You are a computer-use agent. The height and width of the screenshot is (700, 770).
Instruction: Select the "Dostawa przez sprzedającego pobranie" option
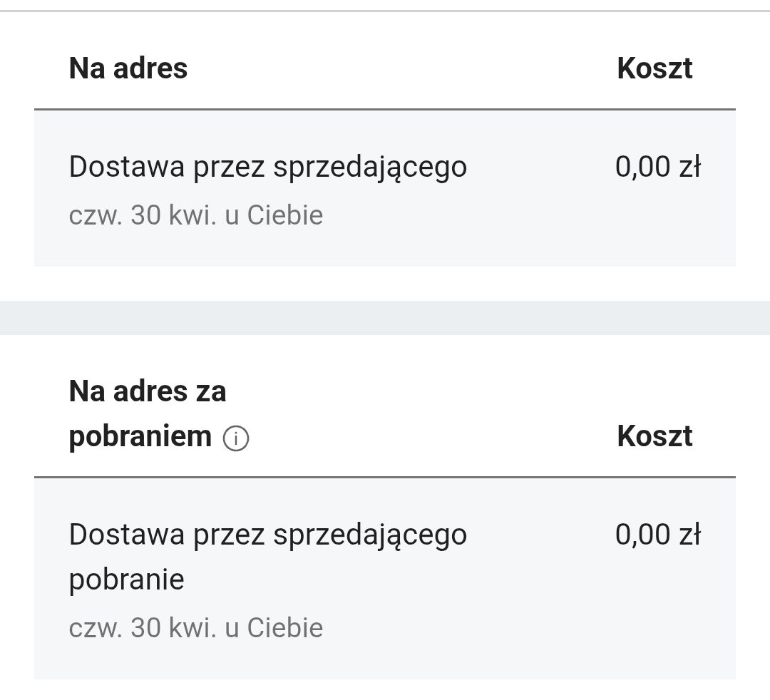[267, 535]
